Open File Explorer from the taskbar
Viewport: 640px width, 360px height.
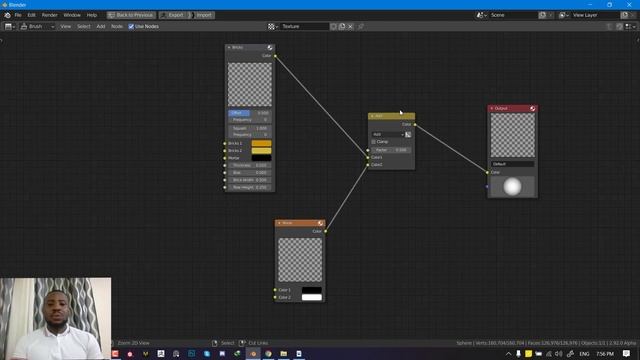(x=284, y=353)
